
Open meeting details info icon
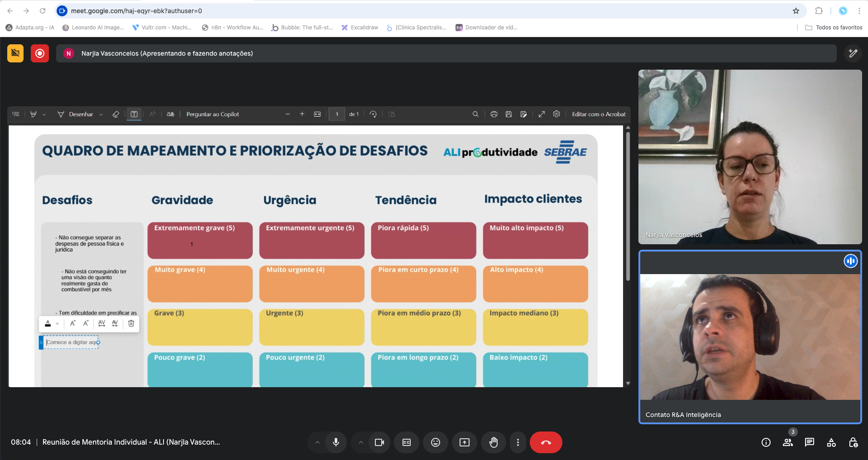[x=766, y=442]
